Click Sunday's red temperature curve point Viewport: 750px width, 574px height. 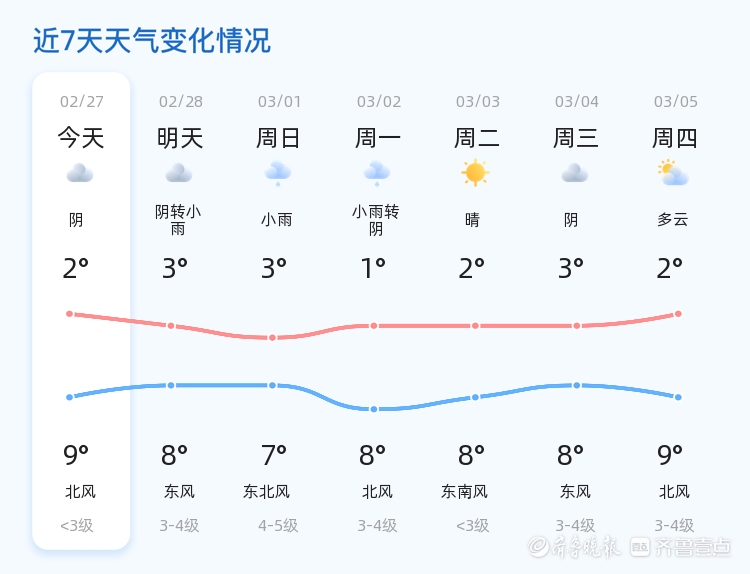272,338
